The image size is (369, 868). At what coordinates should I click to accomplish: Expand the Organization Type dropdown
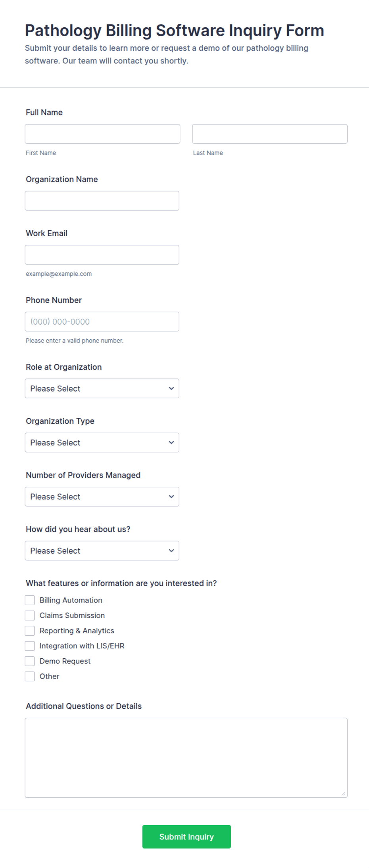point(102,443)
